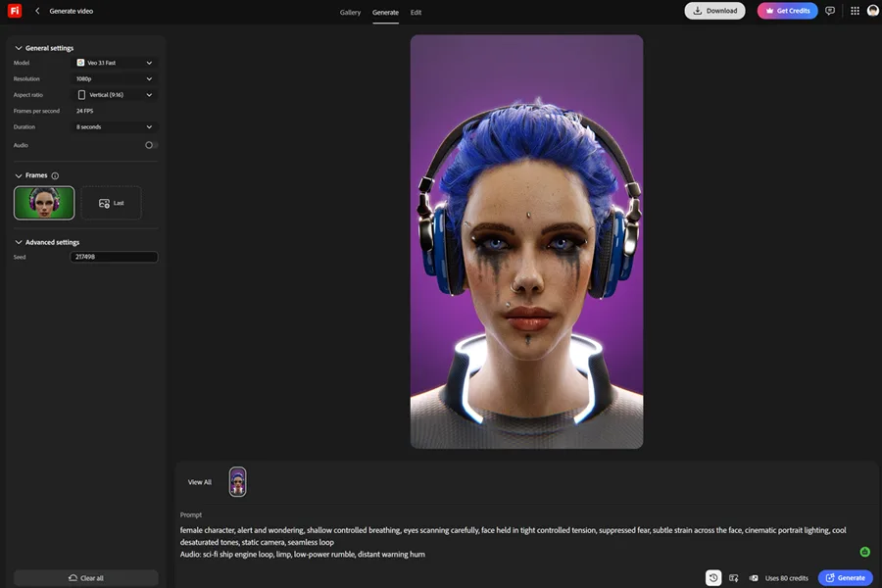Toggle the Audio switch
This screenshot has height=588, width=882.
point(151,145)
